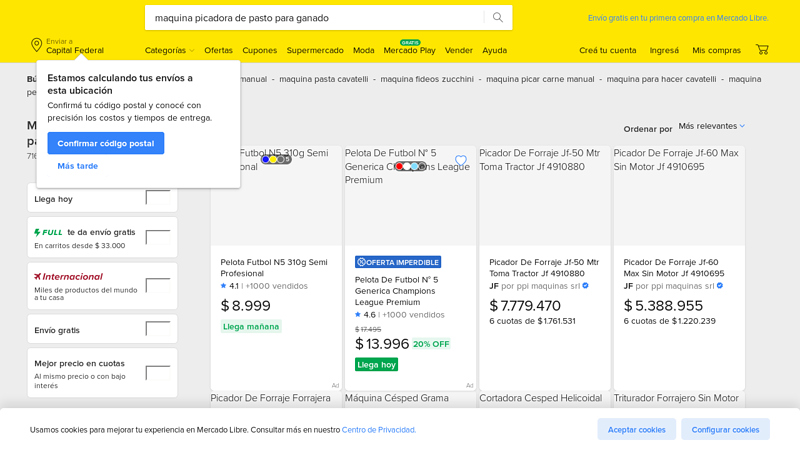Enable the Envío gratis filter switch
This screenshot has width=800, height=450.
(157, 329)
